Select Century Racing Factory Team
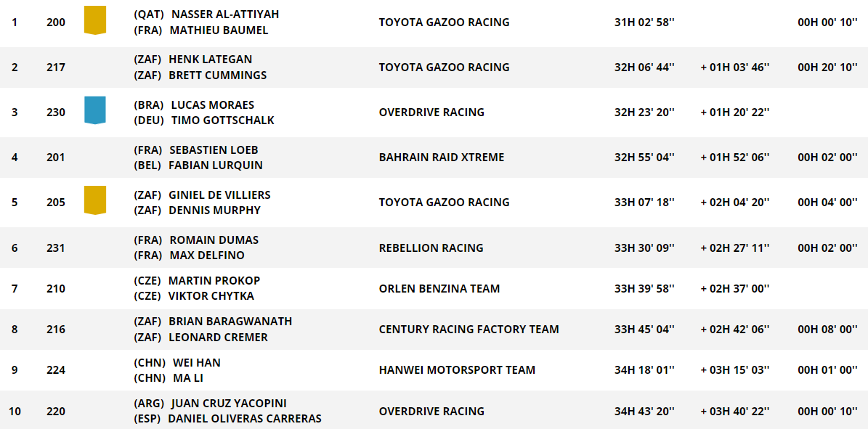The height and width of the screenshot is (429, 868). [469, 330]
